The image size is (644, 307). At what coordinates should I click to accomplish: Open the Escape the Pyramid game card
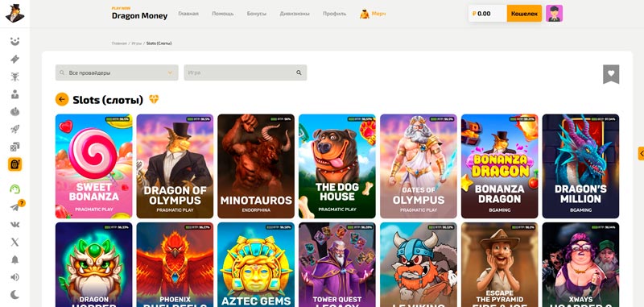pyautogui.click(x=499, y=264)
